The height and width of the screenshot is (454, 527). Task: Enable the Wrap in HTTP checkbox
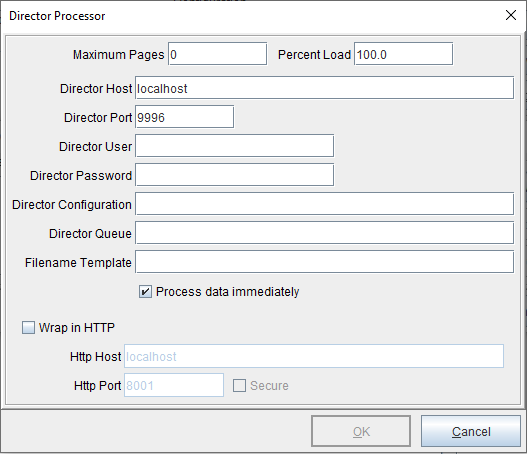point(28,327)
